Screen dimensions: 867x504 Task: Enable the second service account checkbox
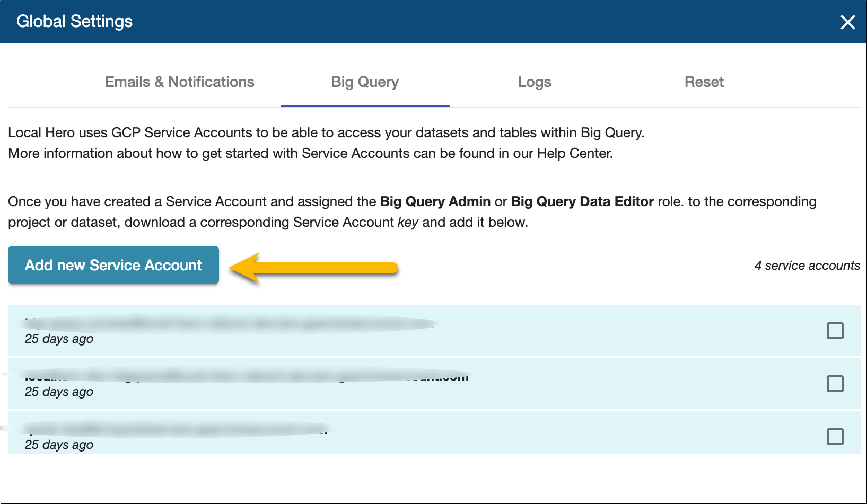coord(835,384)
